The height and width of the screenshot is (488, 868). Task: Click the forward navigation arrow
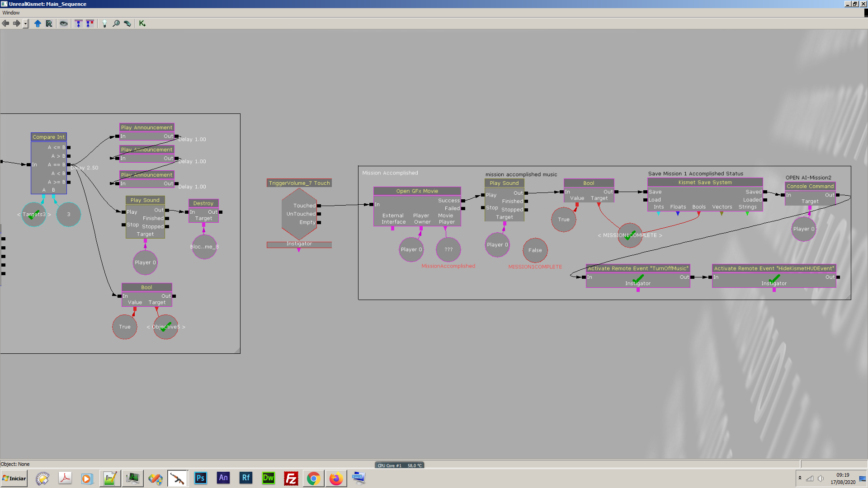pyautogui.click(x=16, y=23)
